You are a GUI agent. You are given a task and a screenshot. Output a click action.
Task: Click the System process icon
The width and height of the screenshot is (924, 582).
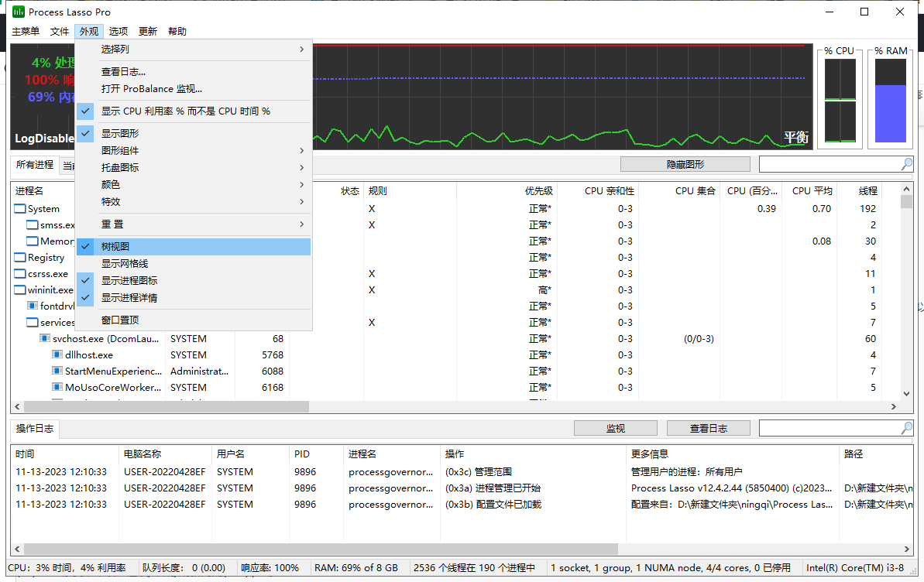(20, 208)
